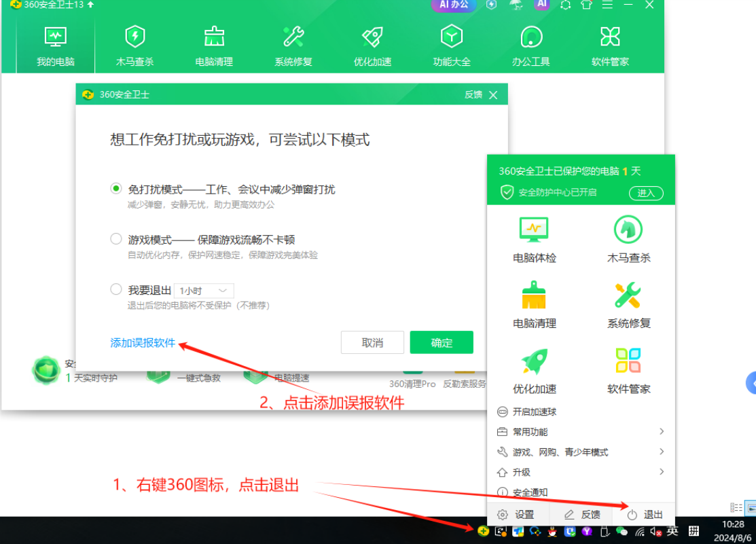Image resolution: width=756 pixels, height=544 pixels.
Task: Click the 添加误报软件 link
Action: click(143, 343)
